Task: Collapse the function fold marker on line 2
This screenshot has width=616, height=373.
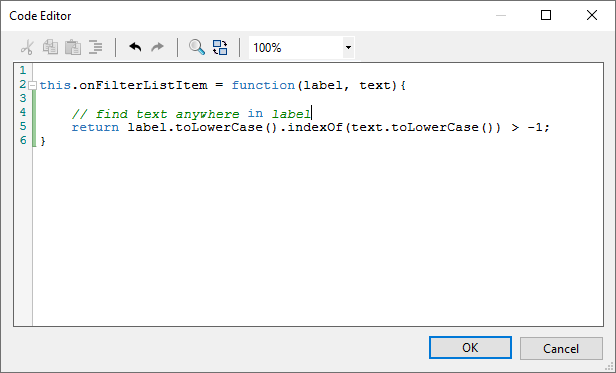Action: [x=33, y=85]
